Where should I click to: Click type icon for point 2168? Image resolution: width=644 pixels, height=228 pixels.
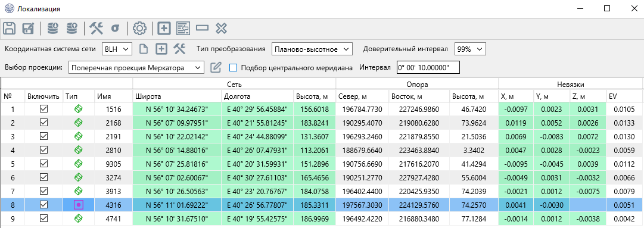tap(79, 122)
